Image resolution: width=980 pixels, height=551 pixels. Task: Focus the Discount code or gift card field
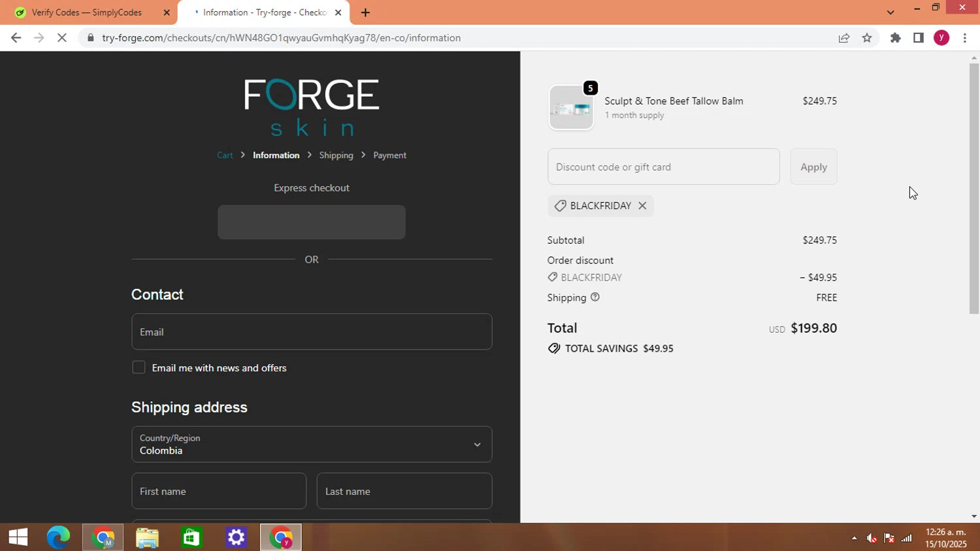pos(664,167)
